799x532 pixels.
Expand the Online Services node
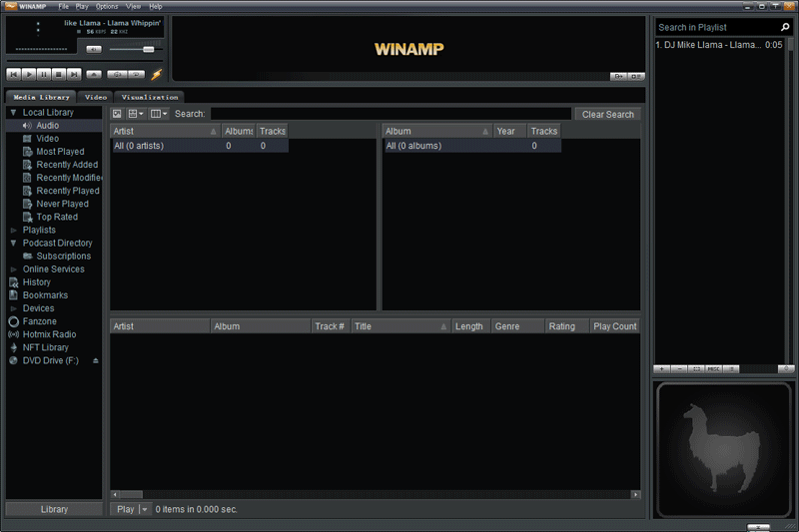13,269
